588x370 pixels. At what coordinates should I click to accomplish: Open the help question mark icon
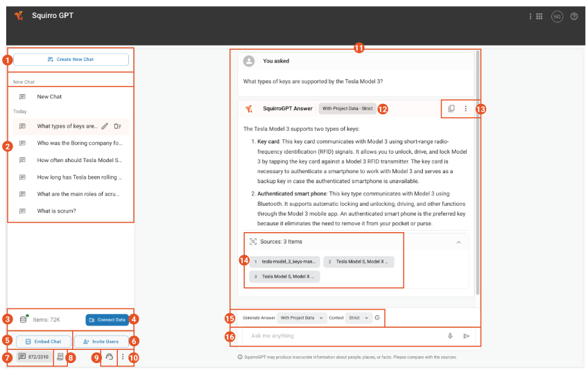pos(574,17)
